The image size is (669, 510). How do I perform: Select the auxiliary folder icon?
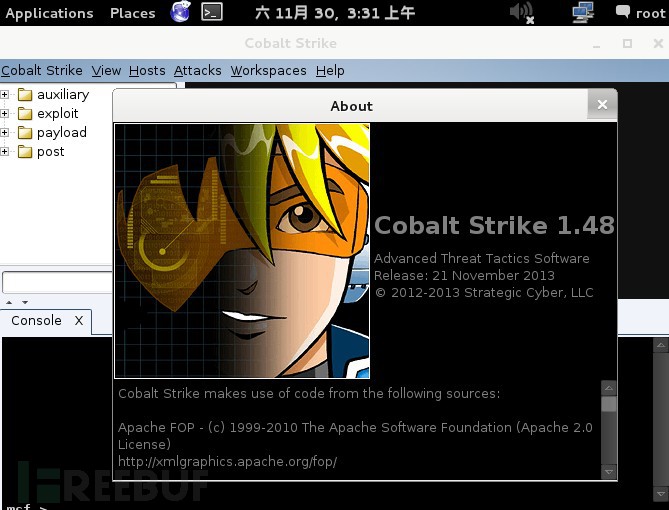(25, 94)
